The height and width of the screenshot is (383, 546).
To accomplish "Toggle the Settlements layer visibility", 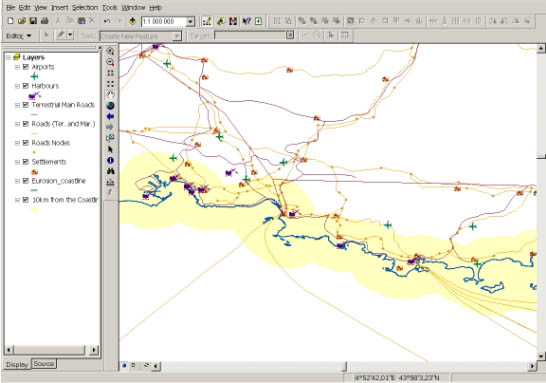I will pos(25,162).
